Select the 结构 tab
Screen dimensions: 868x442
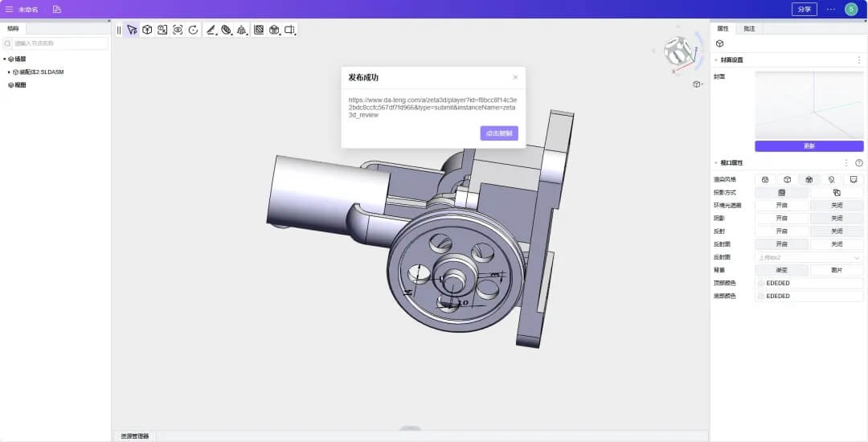13,28
